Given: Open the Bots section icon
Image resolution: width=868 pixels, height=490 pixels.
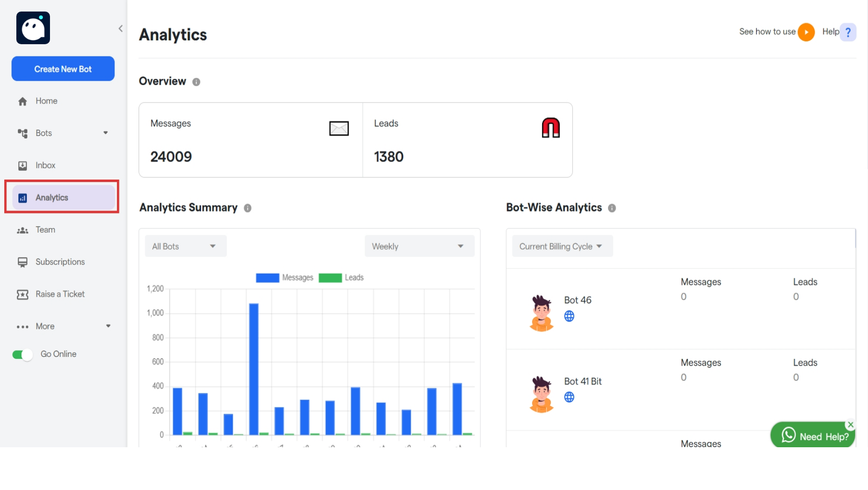Looking at the screenshot, I should 23,133.
